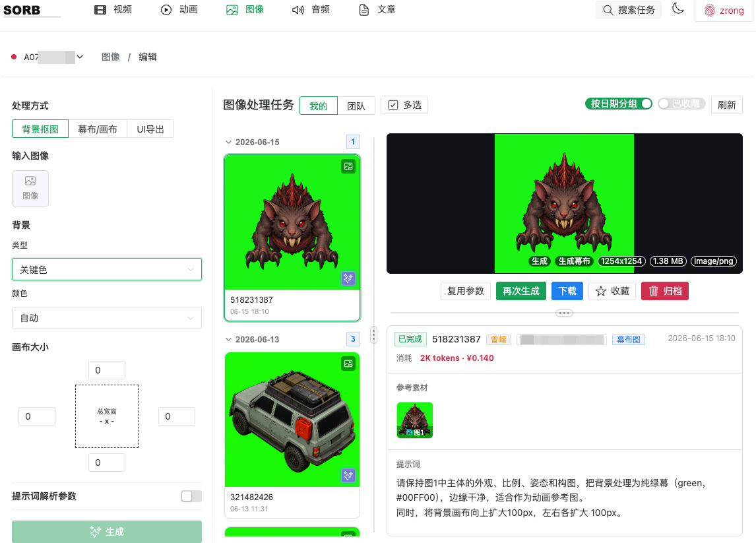Screen dimensions: 756x543
Task: Select the UI导出 processing tab
Action: tap(150, 129)
